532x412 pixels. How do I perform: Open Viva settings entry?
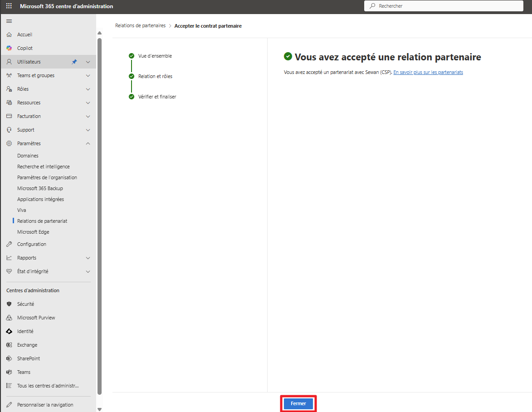pos(22,210)
